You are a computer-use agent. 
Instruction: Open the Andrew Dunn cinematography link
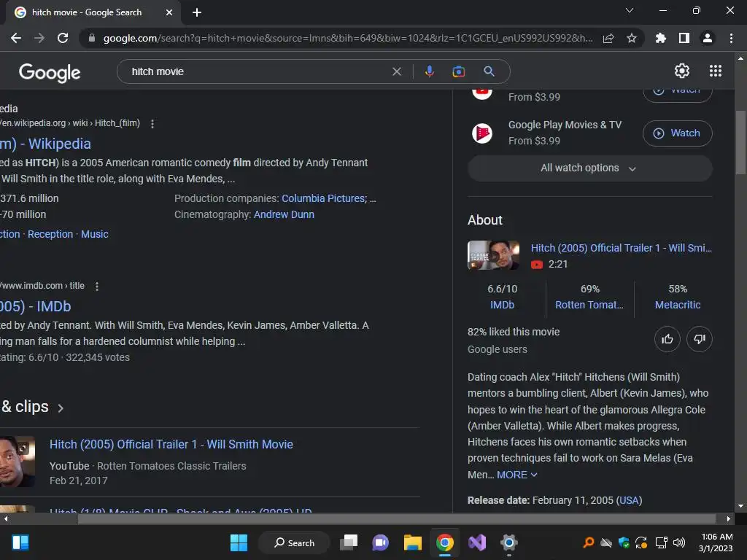(284, 215)
